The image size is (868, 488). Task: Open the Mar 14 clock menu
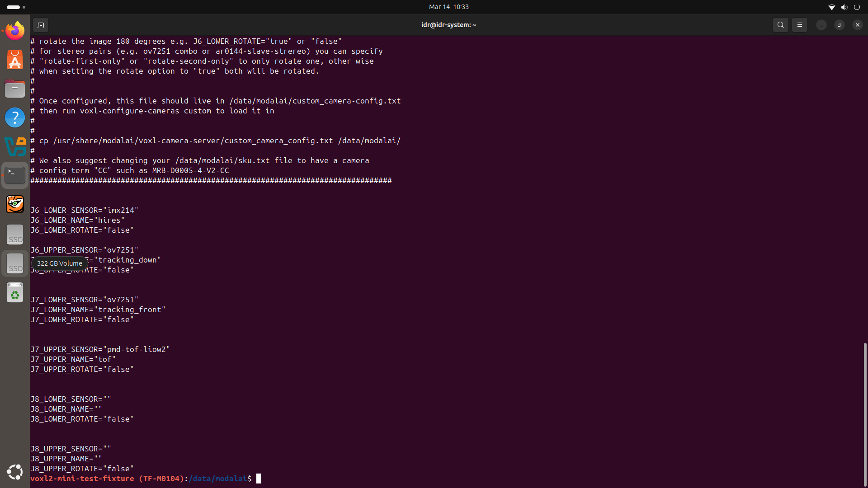[x=448, y=7]
